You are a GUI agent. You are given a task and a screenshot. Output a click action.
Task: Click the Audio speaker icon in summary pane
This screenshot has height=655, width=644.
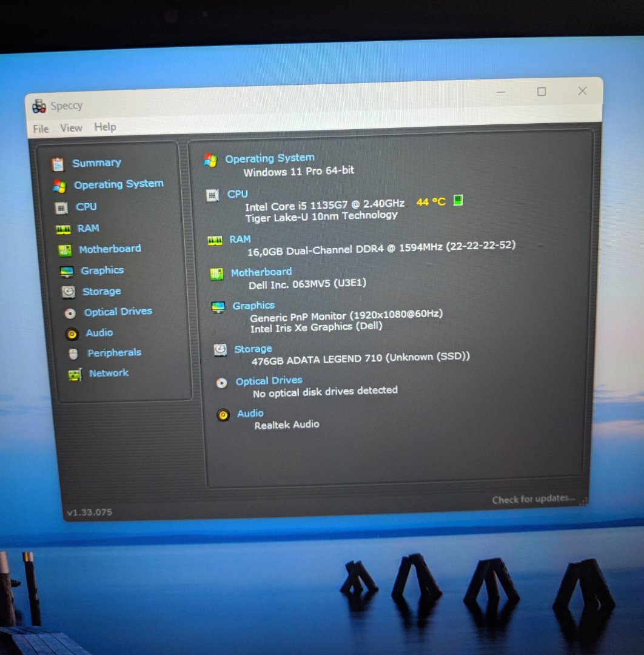223,415
